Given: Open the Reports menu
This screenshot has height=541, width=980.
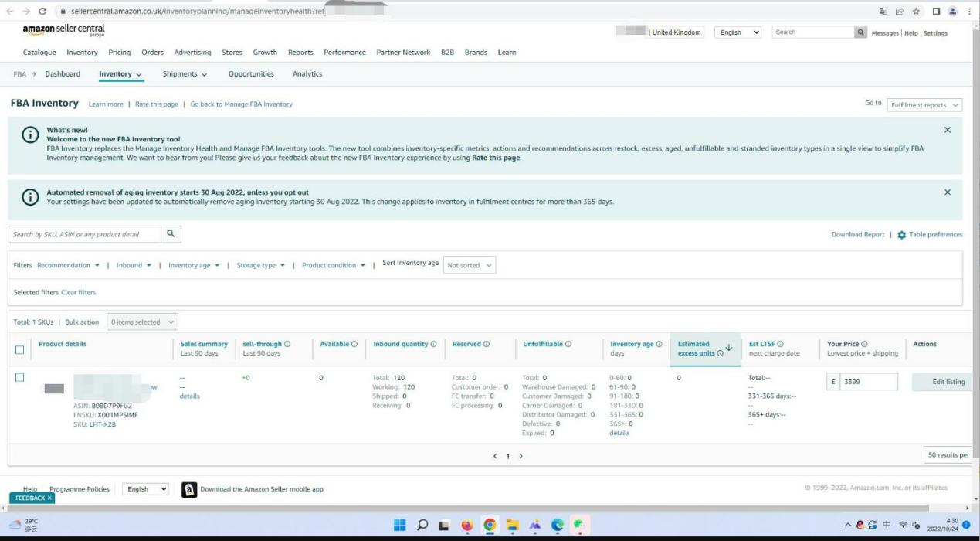Looking at the screenshot, I should point(300,53).
